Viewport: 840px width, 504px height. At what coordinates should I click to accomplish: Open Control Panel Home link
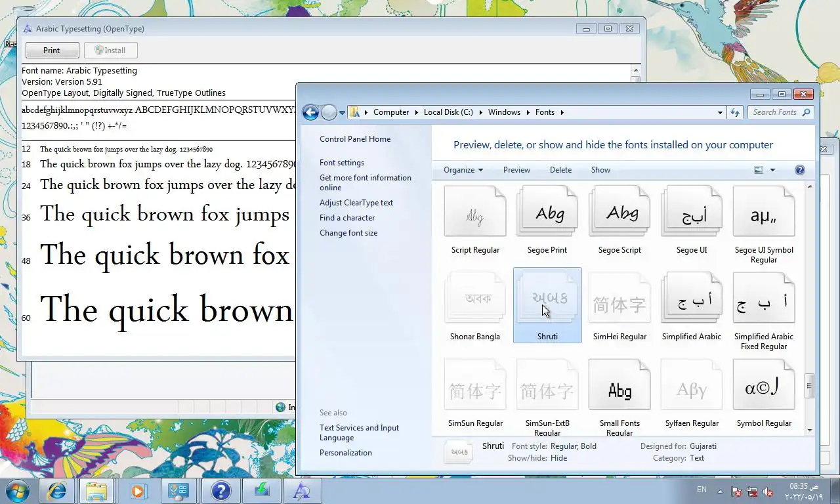pos(355,139)
